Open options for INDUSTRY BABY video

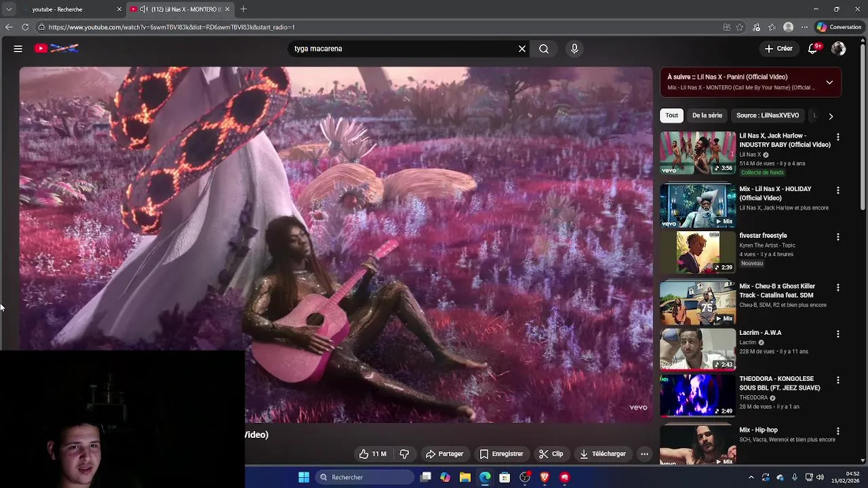pos(838,137)
